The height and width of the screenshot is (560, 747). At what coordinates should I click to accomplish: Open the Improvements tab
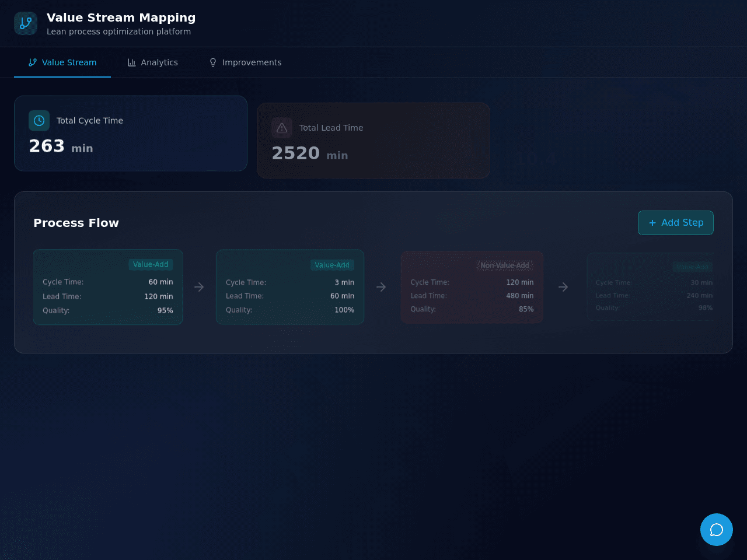point(245,62)
